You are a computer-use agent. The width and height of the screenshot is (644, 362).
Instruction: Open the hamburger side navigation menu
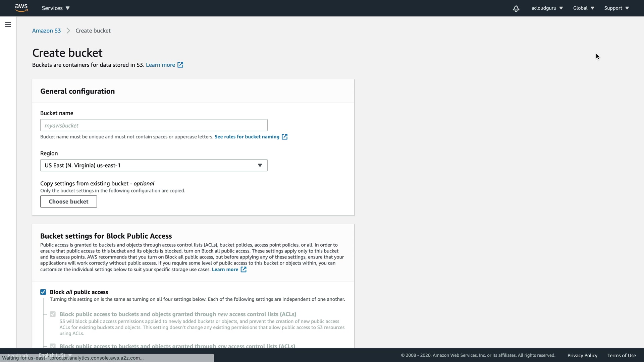[x=8, y=24]
